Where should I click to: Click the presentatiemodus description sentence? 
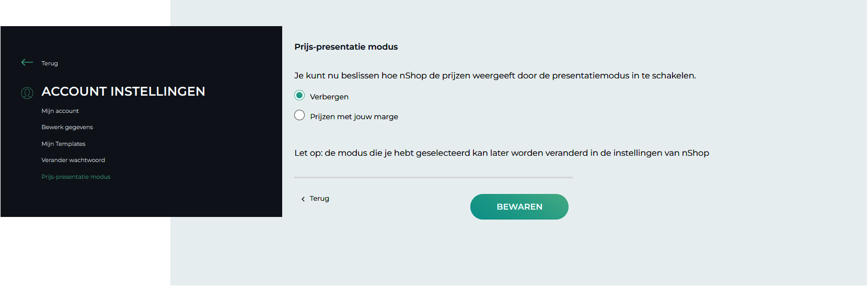(x=495, y=76)
